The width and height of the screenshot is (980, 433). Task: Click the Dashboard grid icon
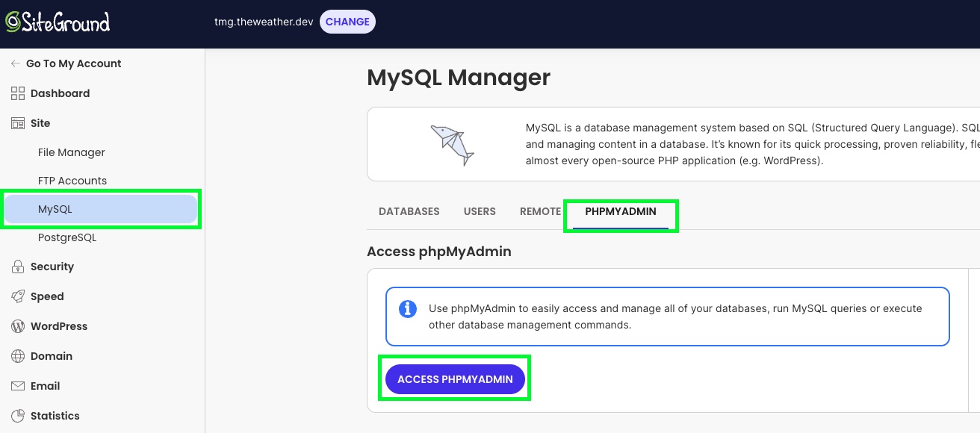pos(18,93)
